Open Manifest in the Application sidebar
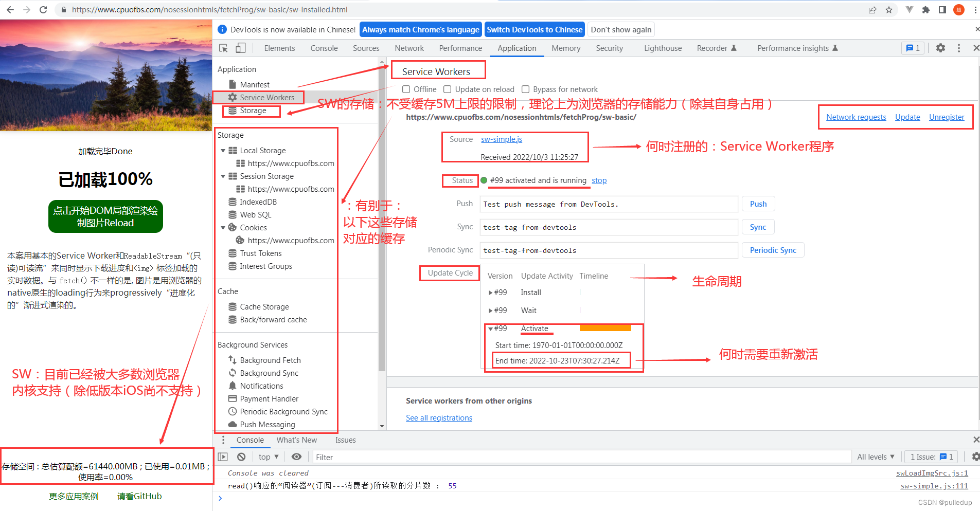 [x=255, y=84]
